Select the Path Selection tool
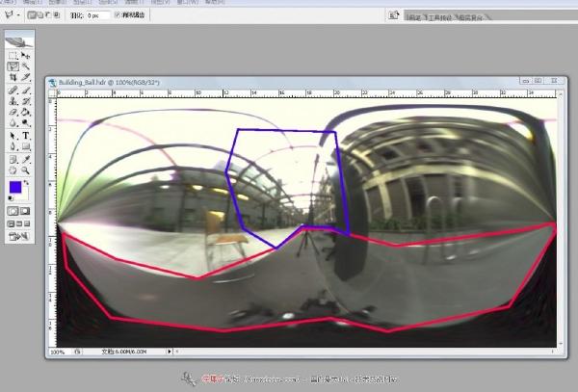Image resolution: width=578 pixels, height=392 pixels. point(13,136)
